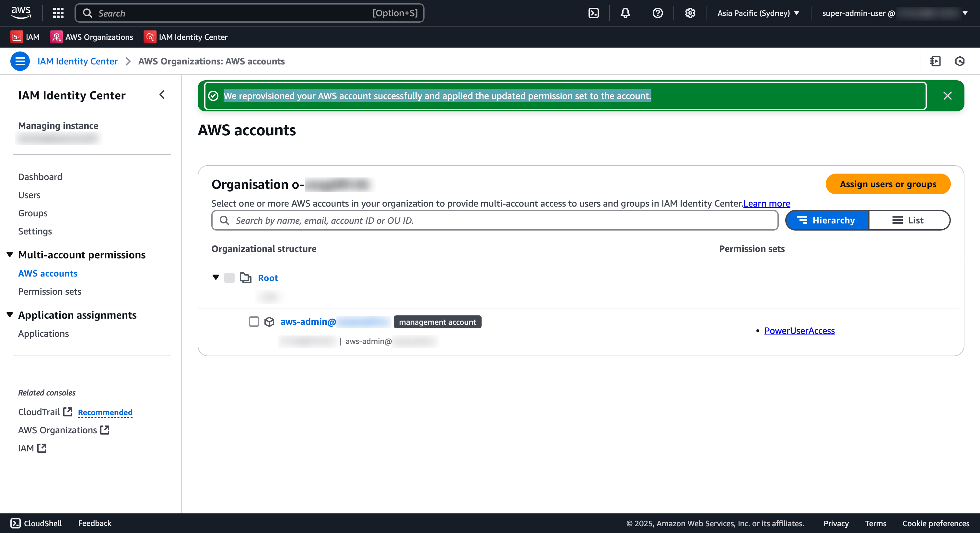Open the settings gear icon

coord(690,13)
